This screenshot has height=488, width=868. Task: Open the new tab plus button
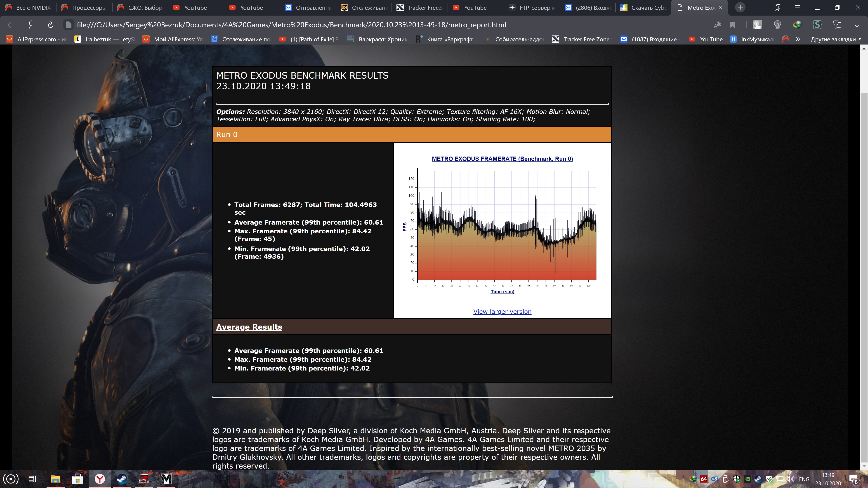tap(740, 7)
